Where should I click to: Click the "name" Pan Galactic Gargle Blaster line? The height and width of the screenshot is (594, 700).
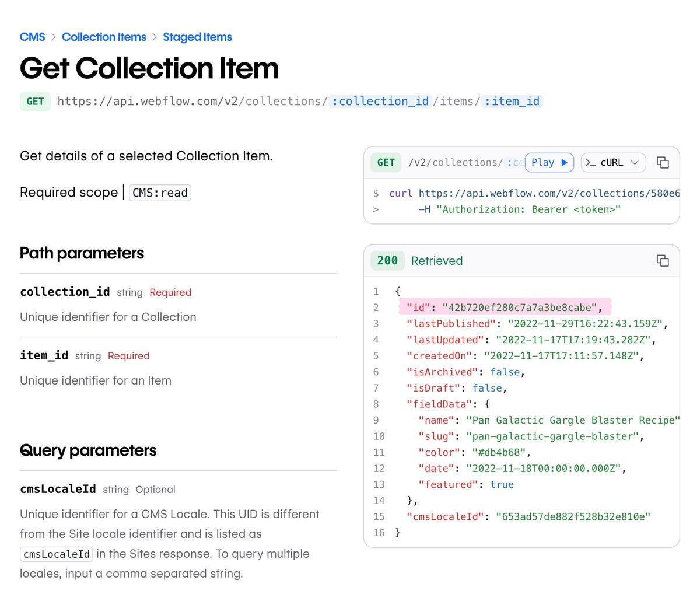click(x=549, y=420)
